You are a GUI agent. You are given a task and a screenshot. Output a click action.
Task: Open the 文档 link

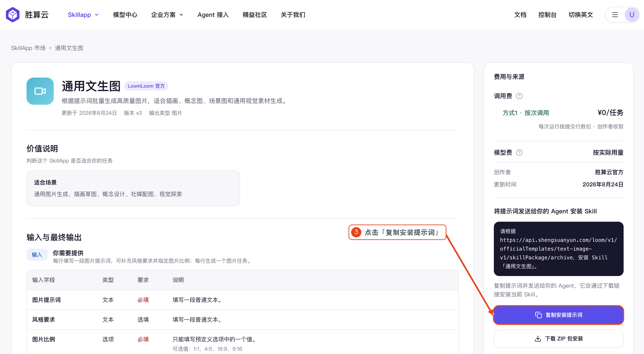(x=520, y=15)
